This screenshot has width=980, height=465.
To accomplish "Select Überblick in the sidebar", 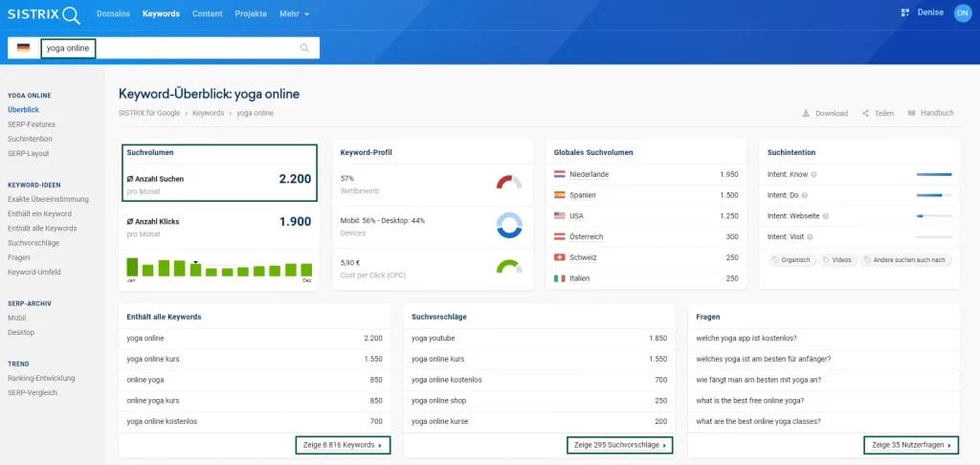I will tap(23, 109).
